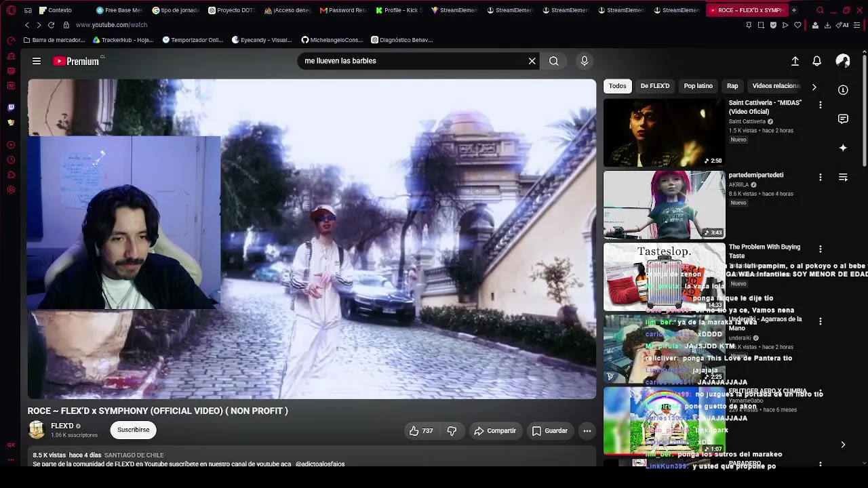The width and height of the screenshot is (868, 488).
Task: Open the FLEX'D channel avatar
Action: coord(37,430)
